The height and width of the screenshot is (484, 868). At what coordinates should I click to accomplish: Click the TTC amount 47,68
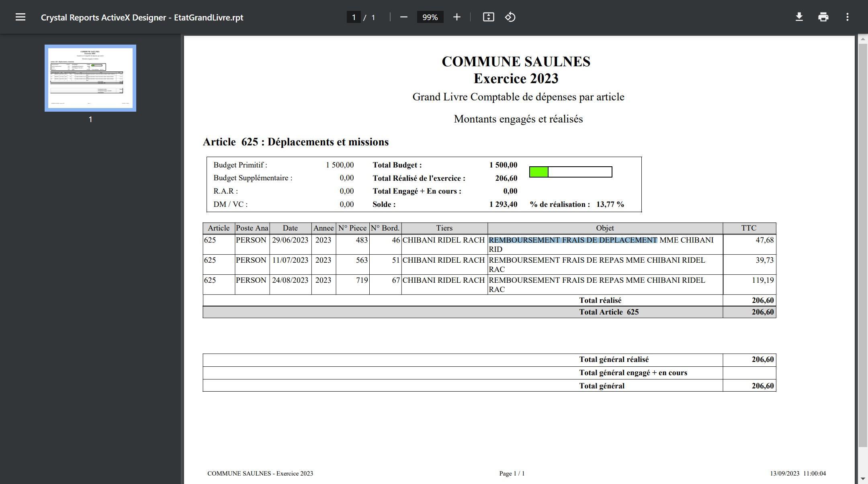(x=764, y=240)
